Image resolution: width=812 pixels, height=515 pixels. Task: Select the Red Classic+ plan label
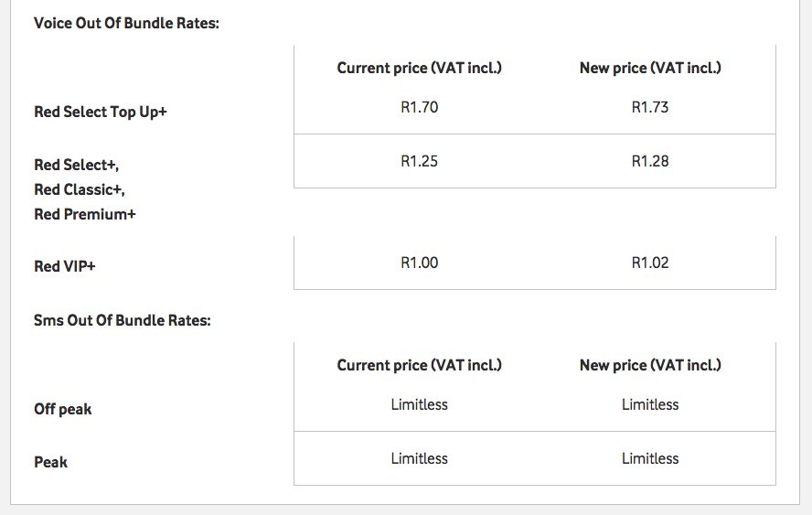[x=80, y=189]
